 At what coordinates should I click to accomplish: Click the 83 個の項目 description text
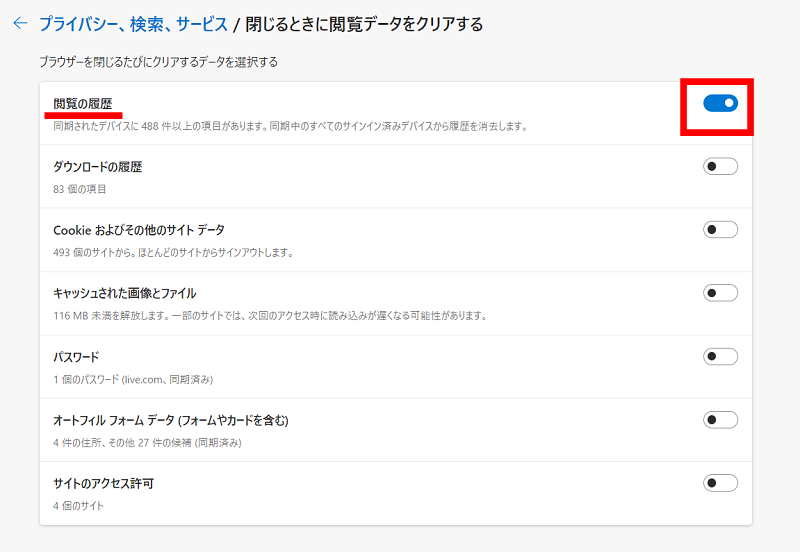[80, 189]
